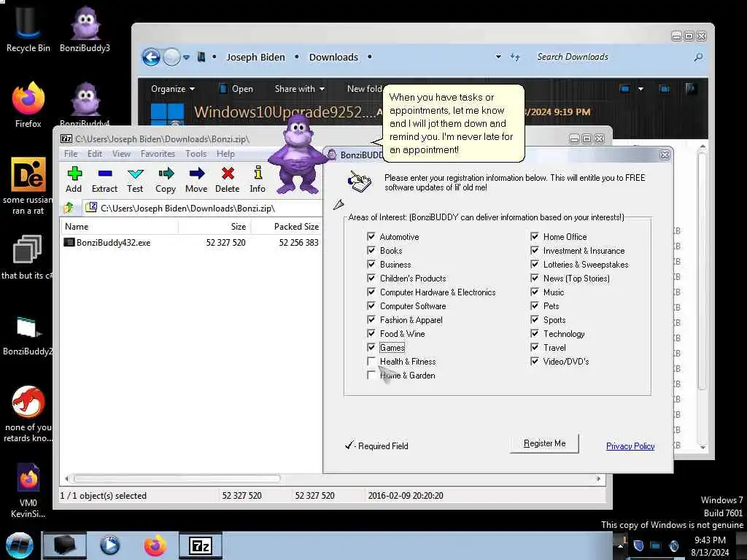Click the Register Me button

544,443
